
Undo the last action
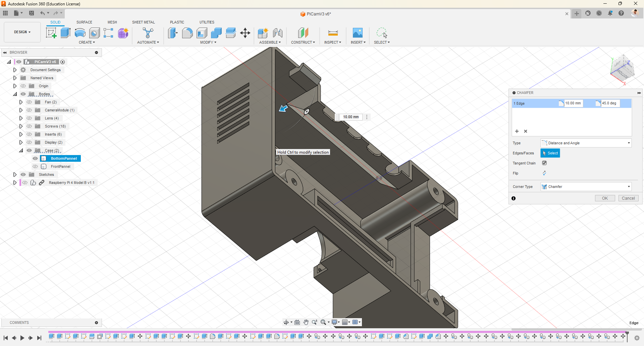coord(43,13)
